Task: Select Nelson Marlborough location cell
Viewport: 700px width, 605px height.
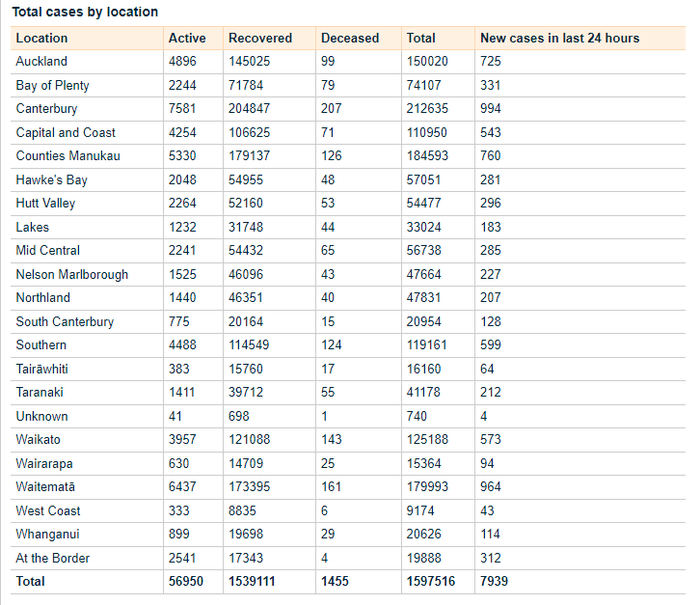Action: [72, 274]
